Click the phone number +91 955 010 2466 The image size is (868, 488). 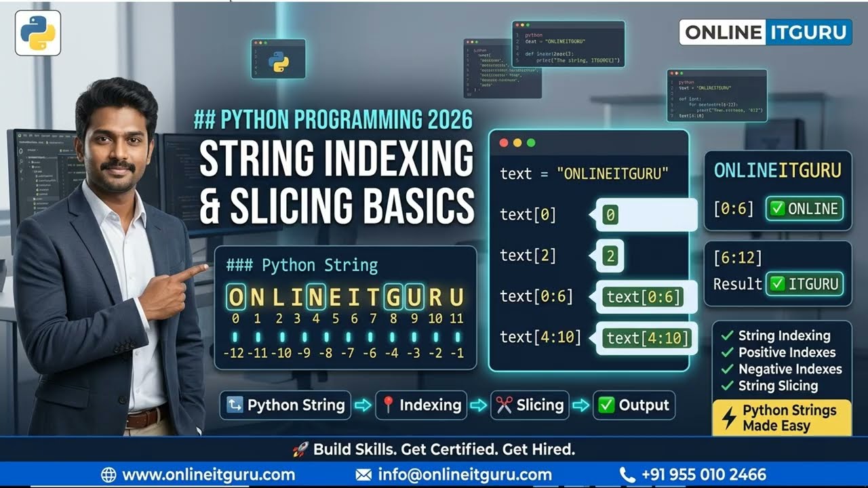703,474
